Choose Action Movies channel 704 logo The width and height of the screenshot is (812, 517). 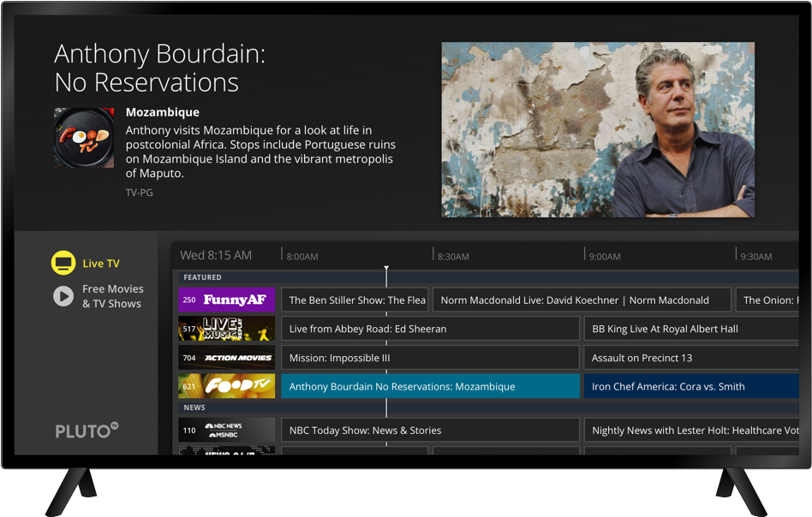click(226, 358)
